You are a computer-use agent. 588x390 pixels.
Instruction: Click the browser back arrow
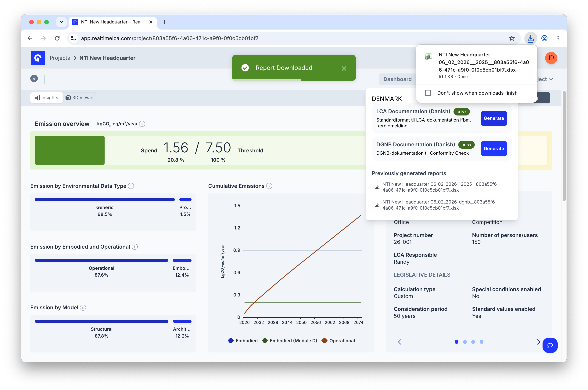30,38
